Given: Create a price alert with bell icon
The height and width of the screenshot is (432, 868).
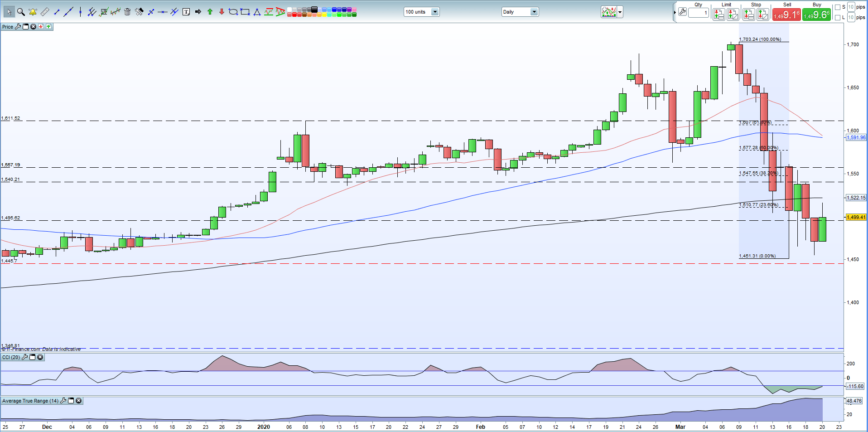Looking at the screenshot, I should pos(33,12).
